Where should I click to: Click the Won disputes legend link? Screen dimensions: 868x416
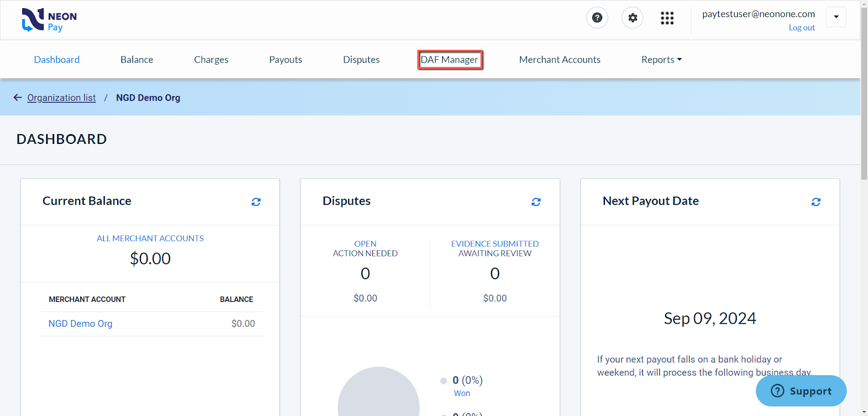click(x=462, y=393)
